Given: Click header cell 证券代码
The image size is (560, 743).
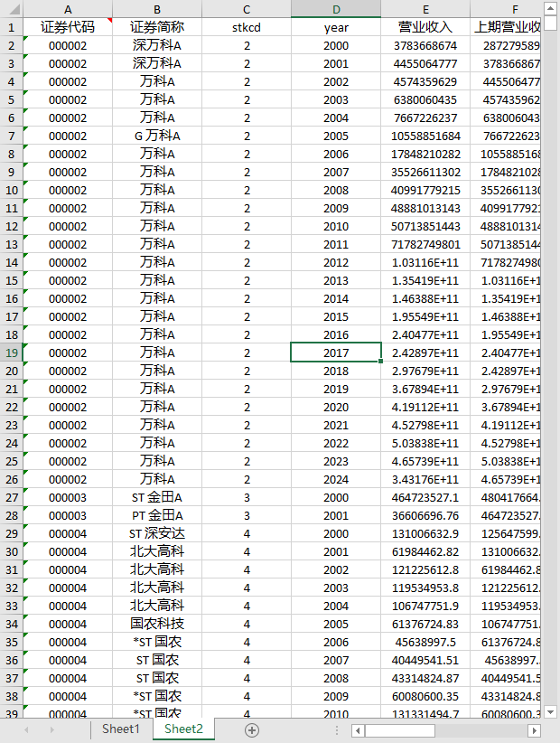Looking at the screenshot, I should click(x=68, y=27).
